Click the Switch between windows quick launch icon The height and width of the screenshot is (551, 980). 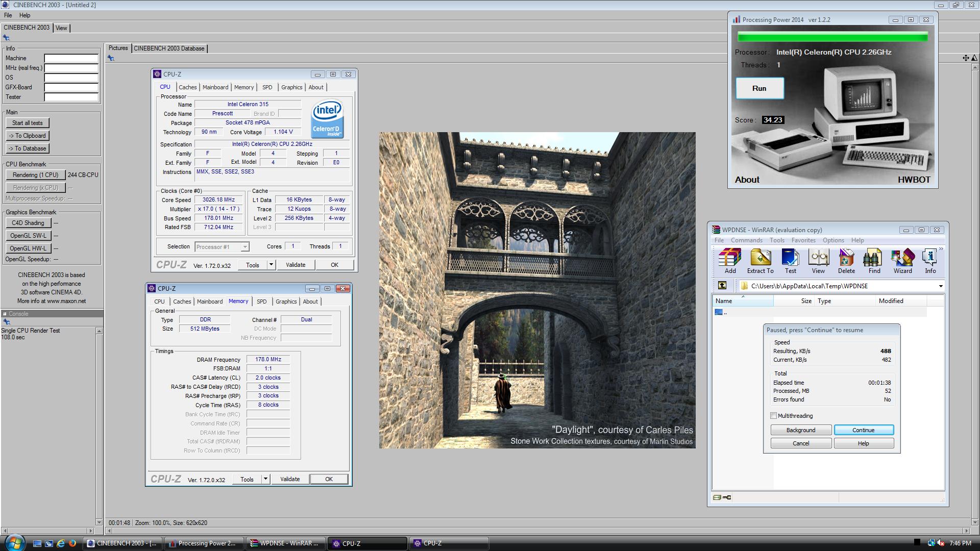coord(49,543)
